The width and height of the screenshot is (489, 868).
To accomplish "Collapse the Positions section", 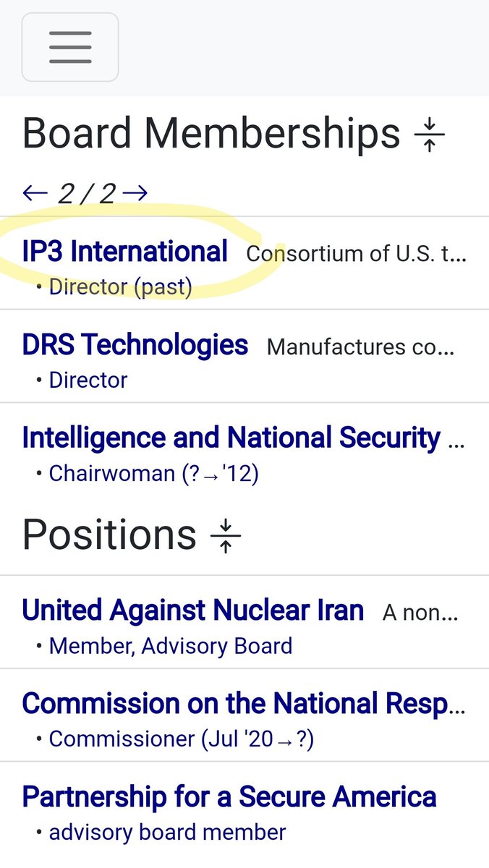I will (x=226, y=536).
